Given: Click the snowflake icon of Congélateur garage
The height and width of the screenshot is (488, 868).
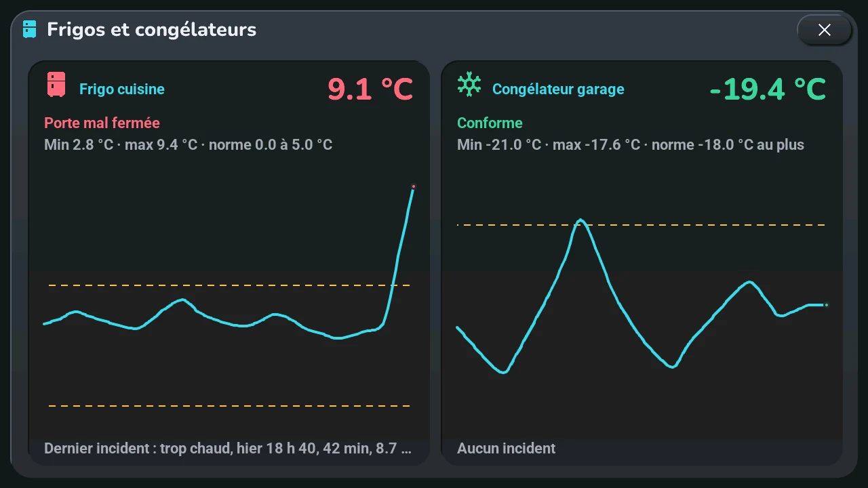Looking at the screenshot, I should (469, 85).
